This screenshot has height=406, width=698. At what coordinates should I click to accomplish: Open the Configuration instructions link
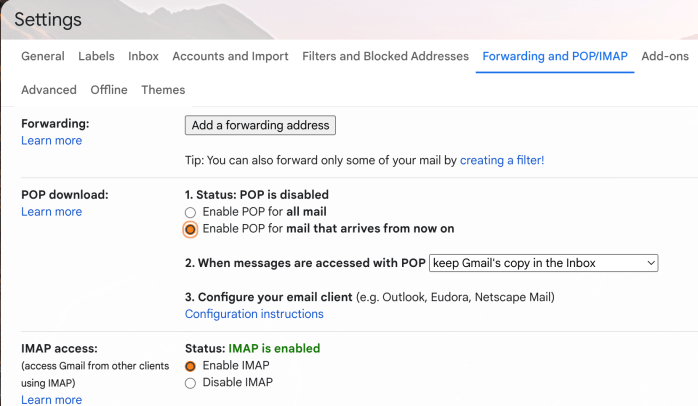pyautogui.click(x=254, y=314)
